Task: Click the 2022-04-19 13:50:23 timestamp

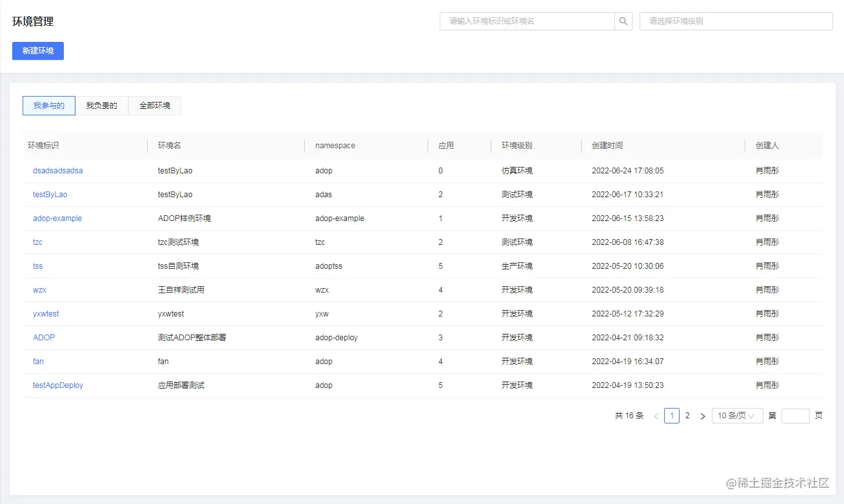Action: [627, 385]
